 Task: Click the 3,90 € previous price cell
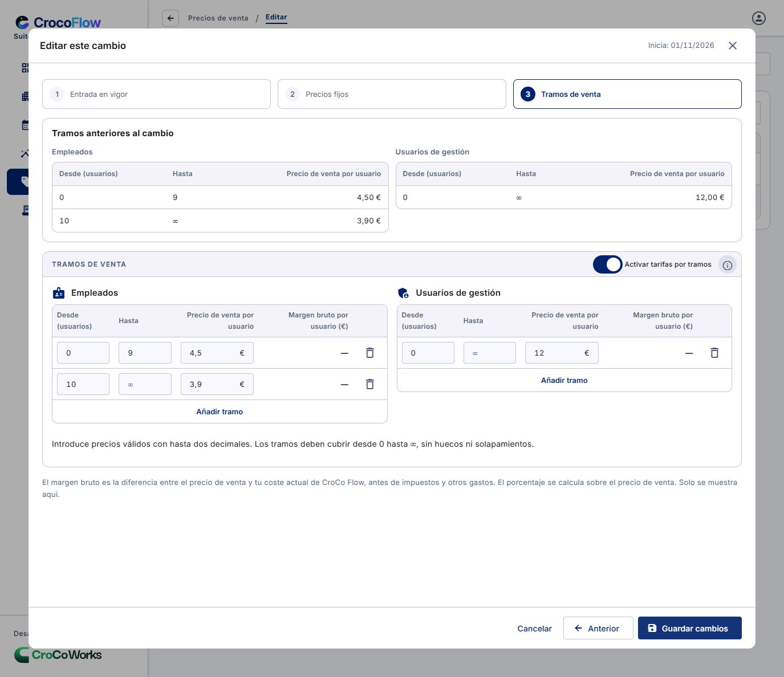point(369,221)
